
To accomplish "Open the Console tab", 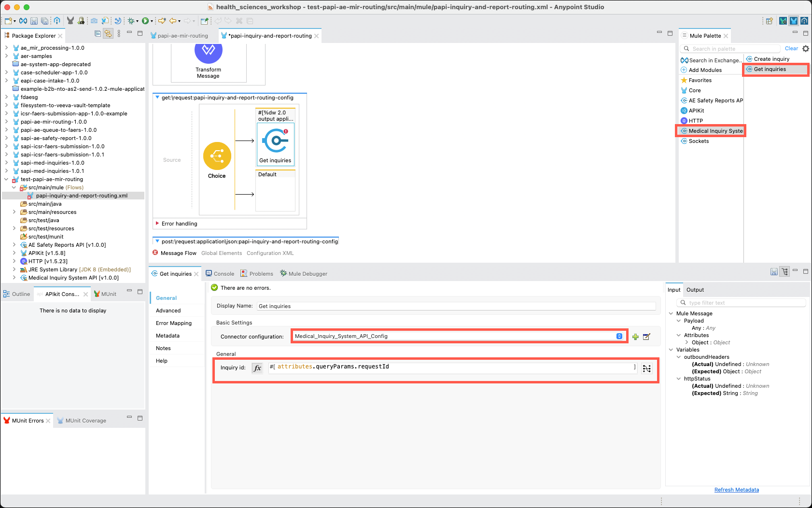I will 220,274.
